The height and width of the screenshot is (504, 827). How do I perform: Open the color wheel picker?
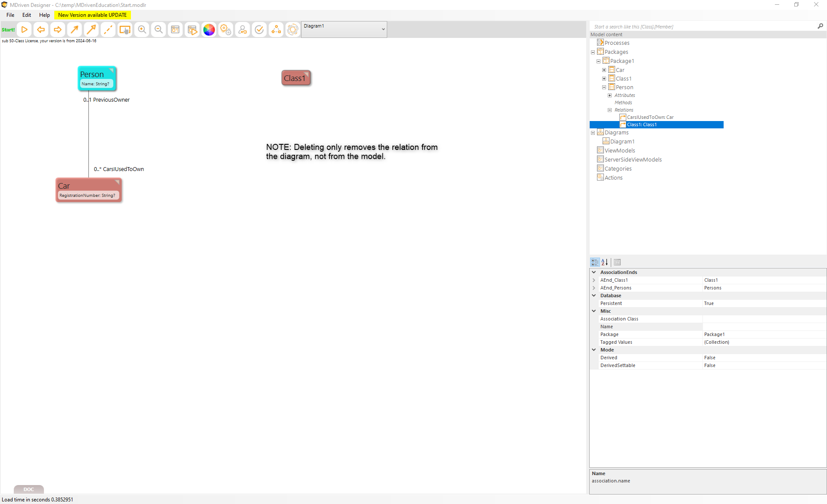point(209,30)
